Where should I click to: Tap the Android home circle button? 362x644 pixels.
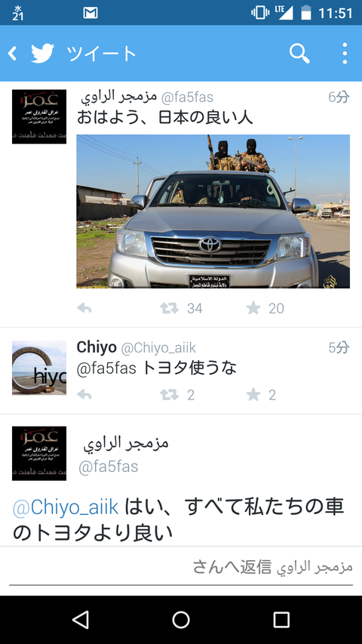181,619
